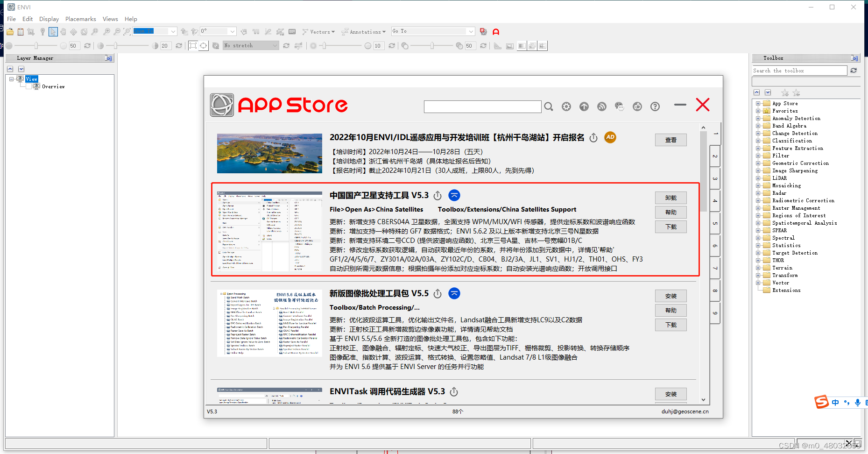Select the Cursor Value crosshair pin tool
This screenshot has width=868, height=454.
pyautogui.click(x=42, y=32)
